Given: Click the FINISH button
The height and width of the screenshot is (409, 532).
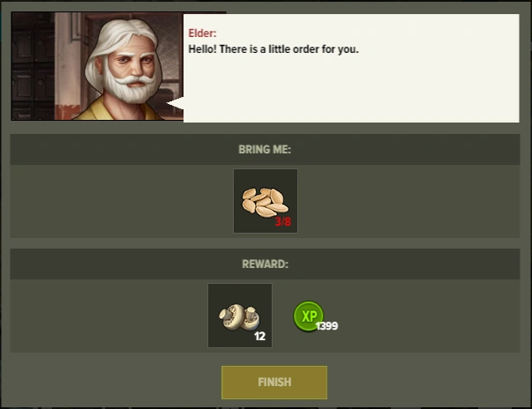Looking at the screenshot, I should (x=274, y=383).
